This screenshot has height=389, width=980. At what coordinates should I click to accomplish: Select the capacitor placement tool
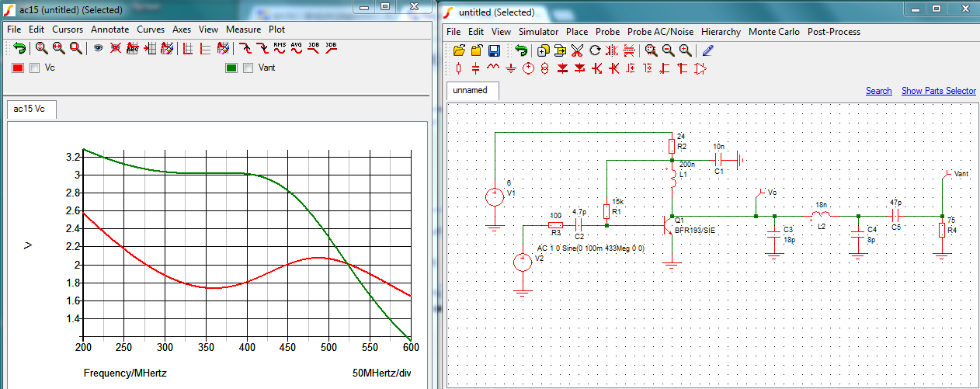(x=476, y=69)
